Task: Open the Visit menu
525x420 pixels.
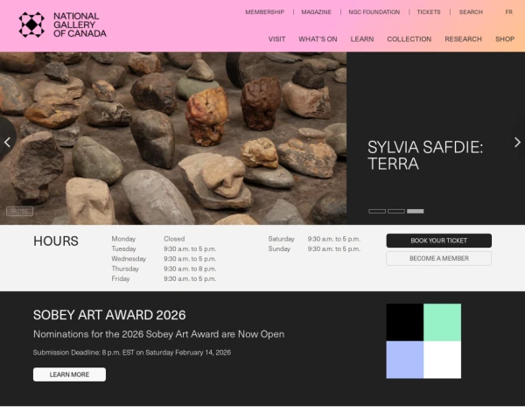Action: (276, 39)
